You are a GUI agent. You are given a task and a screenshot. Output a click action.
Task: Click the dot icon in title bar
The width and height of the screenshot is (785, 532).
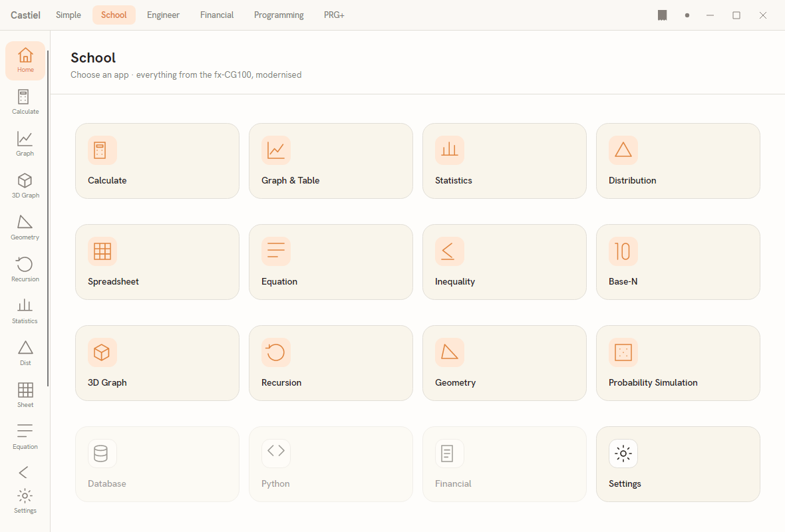(x=687, y=15)
